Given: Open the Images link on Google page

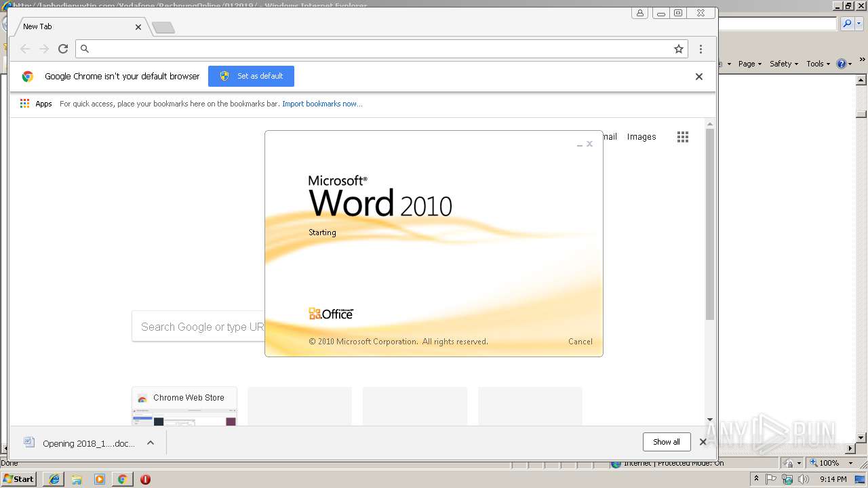Looking at the screenshot, I should (x=642, y=137).
